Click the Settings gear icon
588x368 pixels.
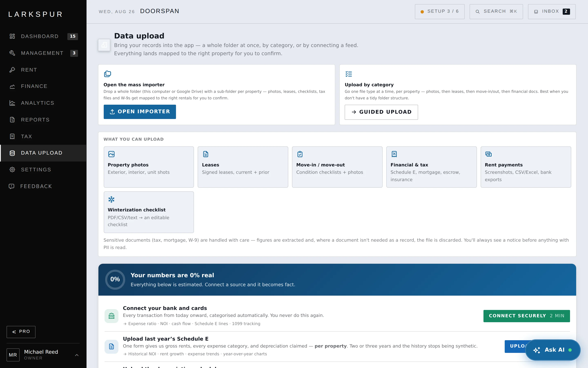click(x=12, y=170)
